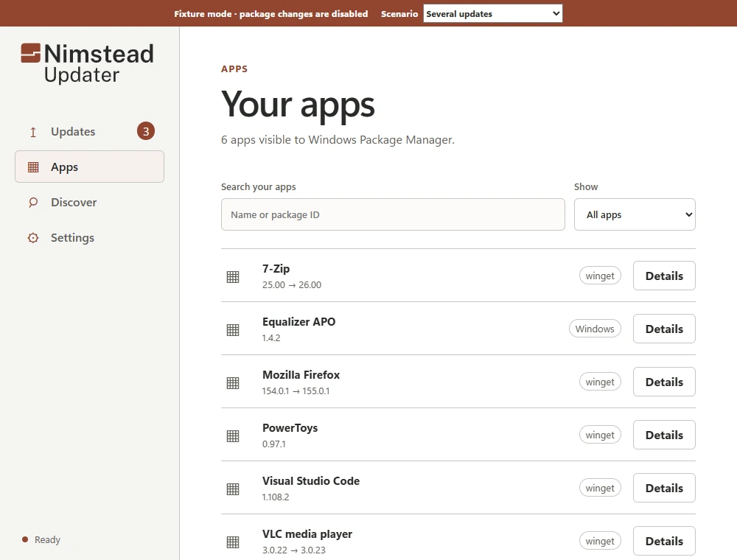
Task: Click the updates count badge showing 3
Action: 146,131
